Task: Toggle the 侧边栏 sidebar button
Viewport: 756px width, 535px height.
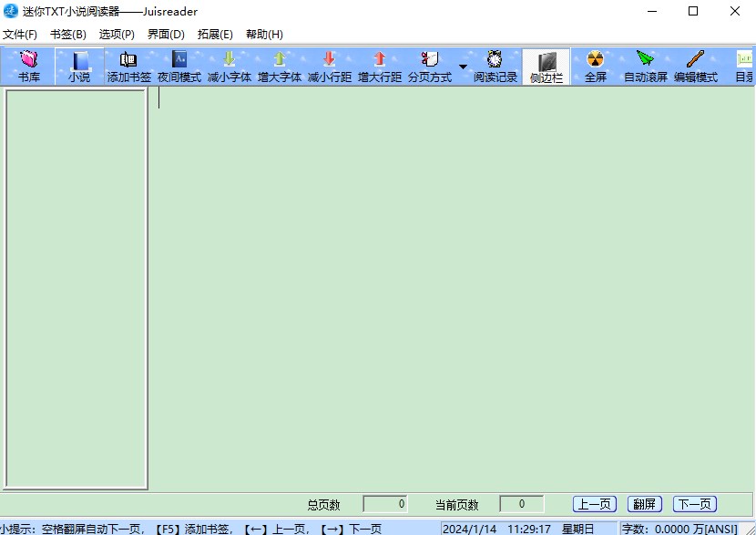Action: (547, 67)
